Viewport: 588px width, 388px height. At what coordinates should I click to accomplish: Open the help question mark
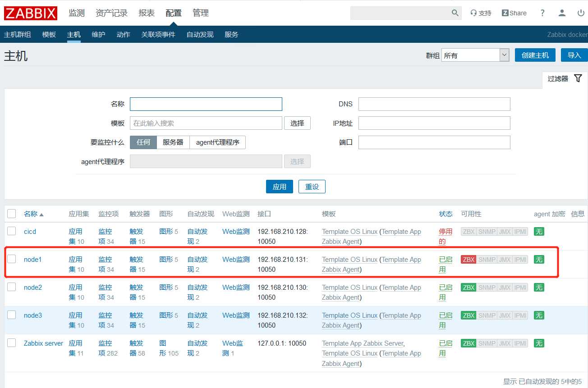coord(542,13)
